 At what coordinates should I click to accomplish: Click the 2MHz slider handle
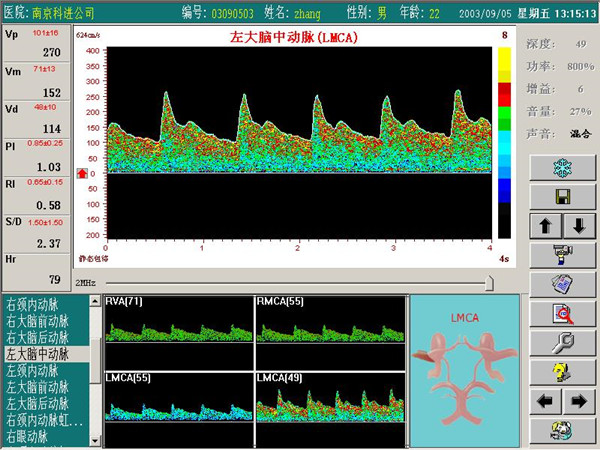coord(489,284)
